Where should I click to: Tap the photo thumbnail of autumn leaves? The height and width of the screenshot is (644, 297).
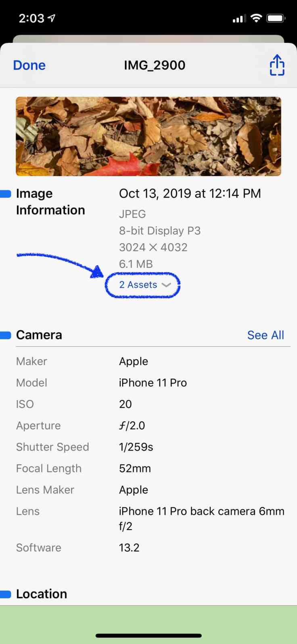148,136
